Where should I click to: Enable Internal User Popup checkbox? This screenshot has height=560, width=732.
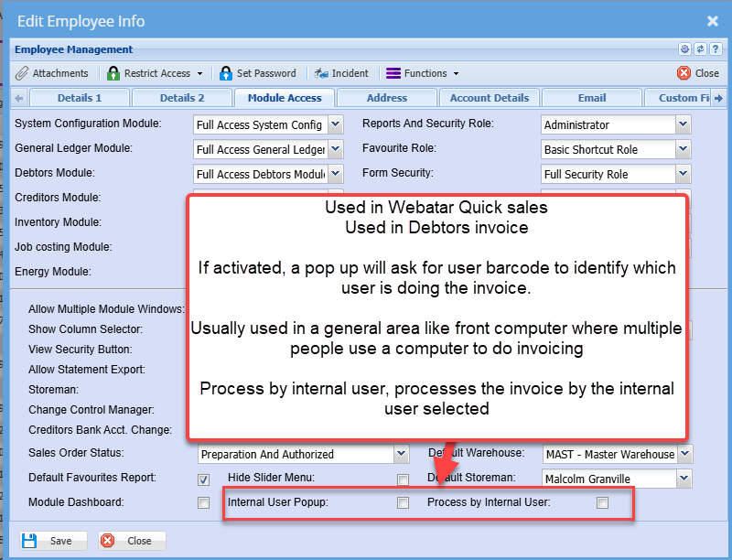tap(403, 502)
